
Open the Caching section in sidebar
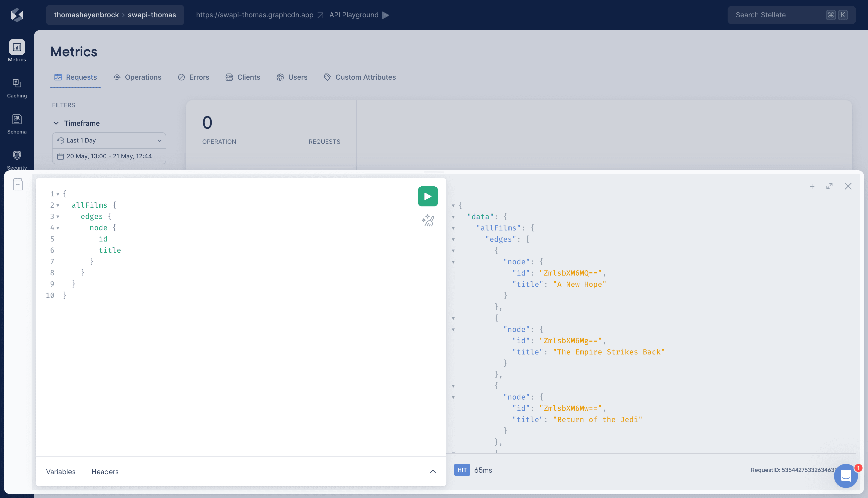pyautogui.click(x=17, y=88)
